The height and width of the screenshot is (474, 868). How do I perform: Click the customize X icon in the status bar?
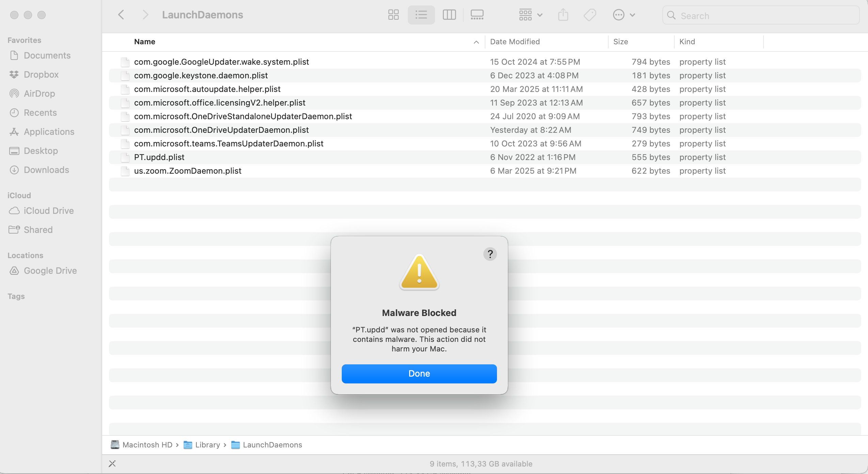[x=112, y=463]
